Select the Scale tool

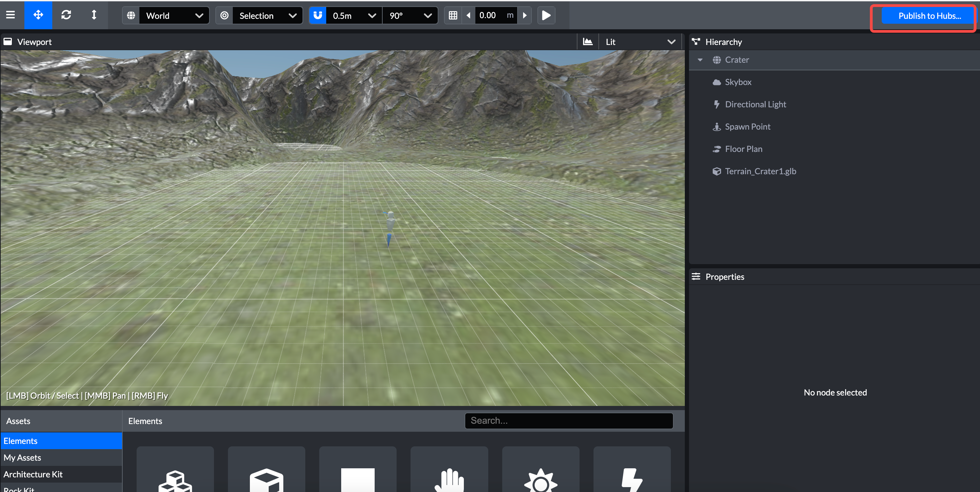(x=94, y=15)
